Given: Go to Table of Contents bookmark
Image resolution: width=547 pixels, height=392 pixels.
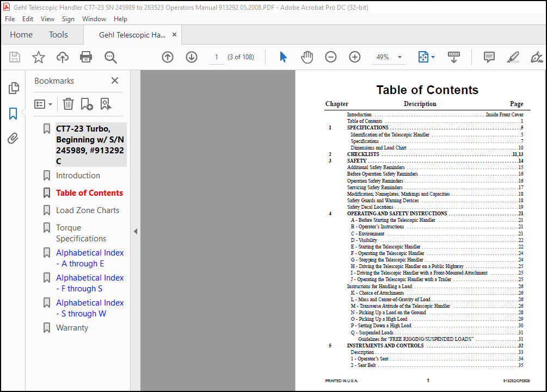Looking at the screenshot, I should [89, 192].
